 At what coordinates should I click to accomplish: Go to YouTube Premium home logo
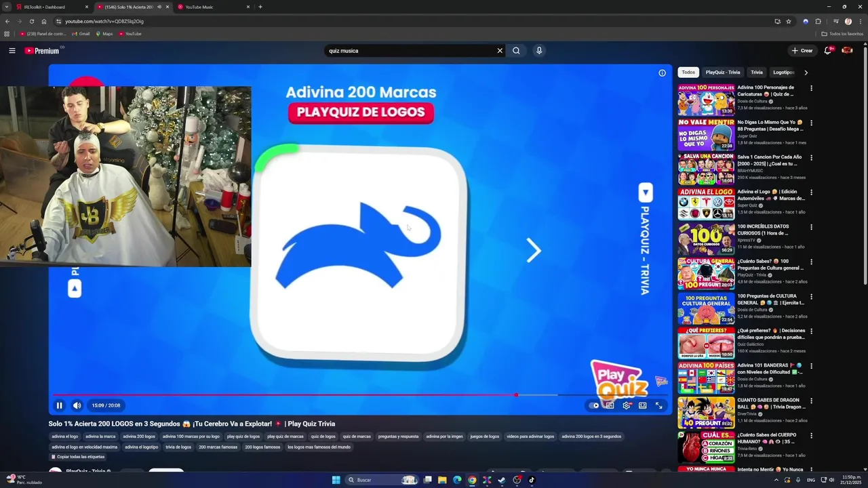pos(42,51)
